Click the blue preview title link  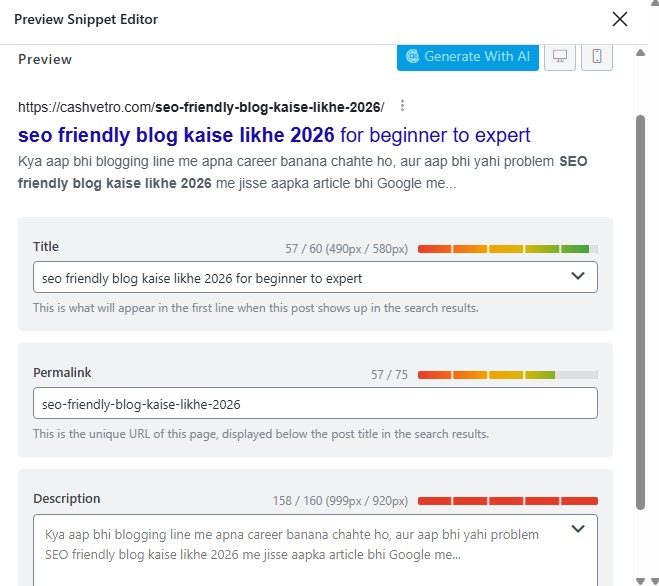click(x=274, y=135)
